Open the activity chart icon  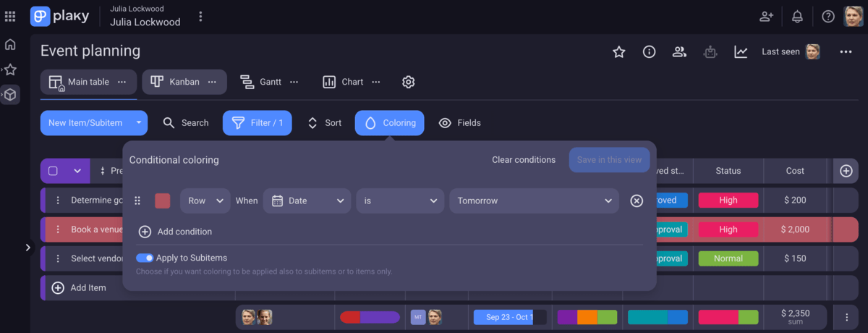tap(741, 51)
